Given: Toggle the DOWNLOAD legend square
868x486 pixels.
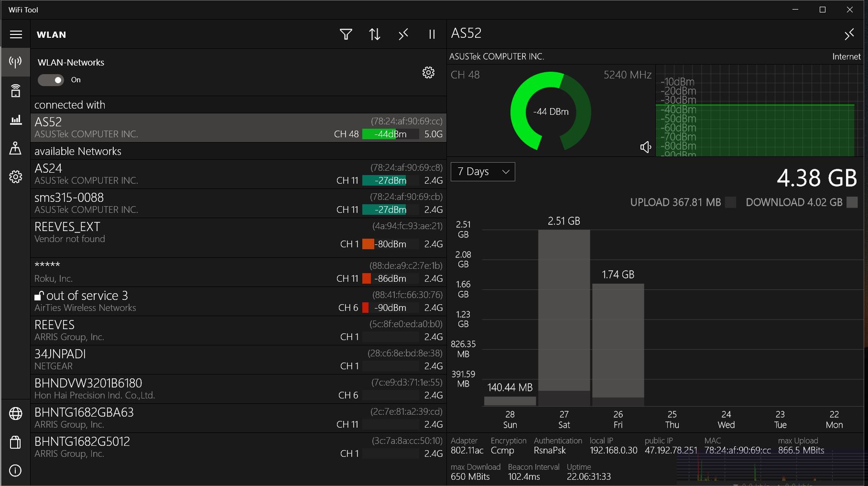Looking at the screenshot, I should [x=852, y=202].
